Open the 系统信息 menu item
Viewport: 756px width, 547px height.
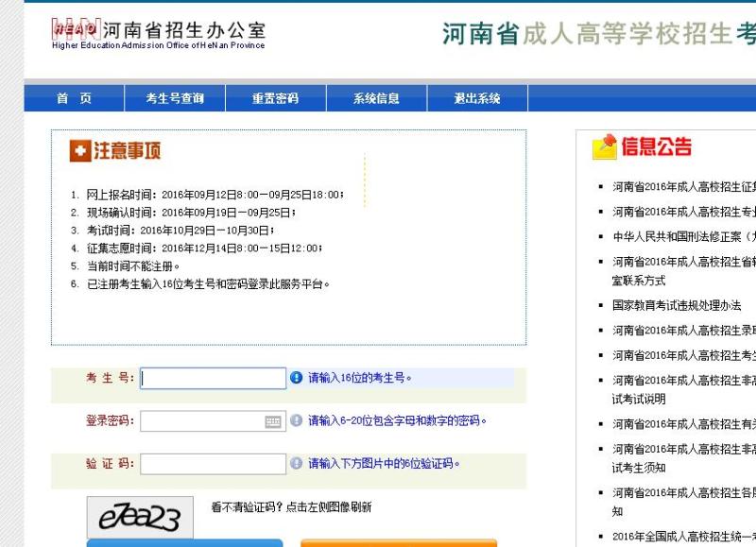point(376,98)
